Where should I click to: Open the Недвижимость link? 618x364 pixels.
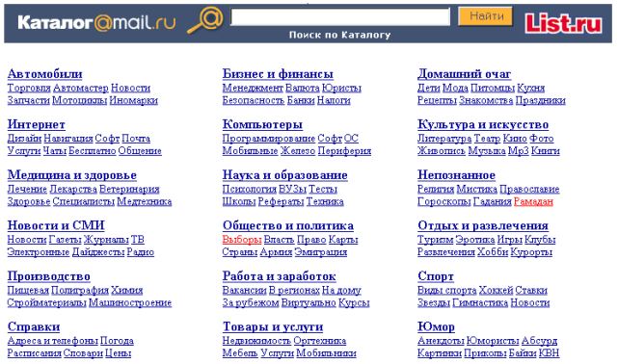tap(256, 341)
